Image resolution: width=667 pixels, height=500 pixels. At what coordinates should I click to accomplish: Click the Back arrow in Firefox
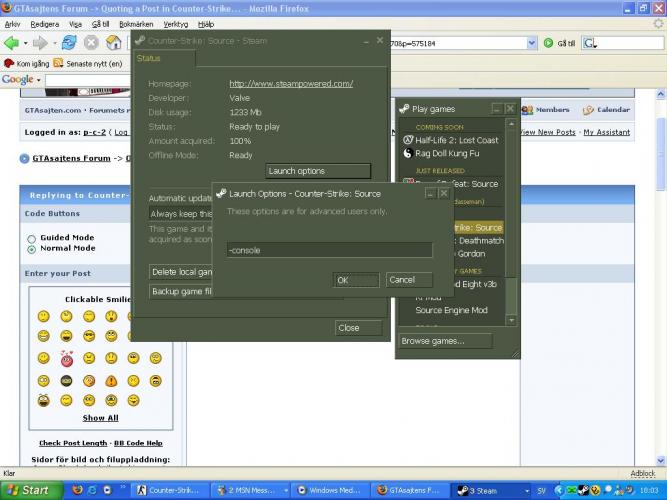coord(12,43)
